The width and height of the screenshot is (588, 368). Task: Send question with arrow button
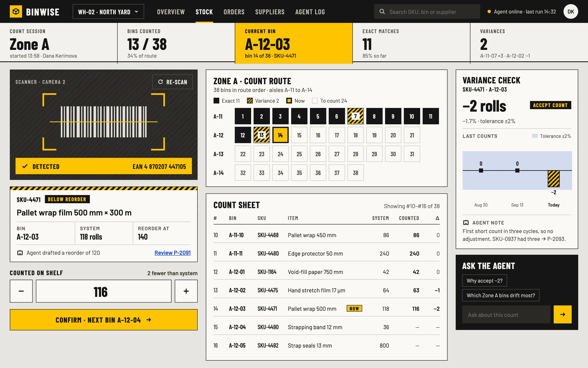pos(563,314)
